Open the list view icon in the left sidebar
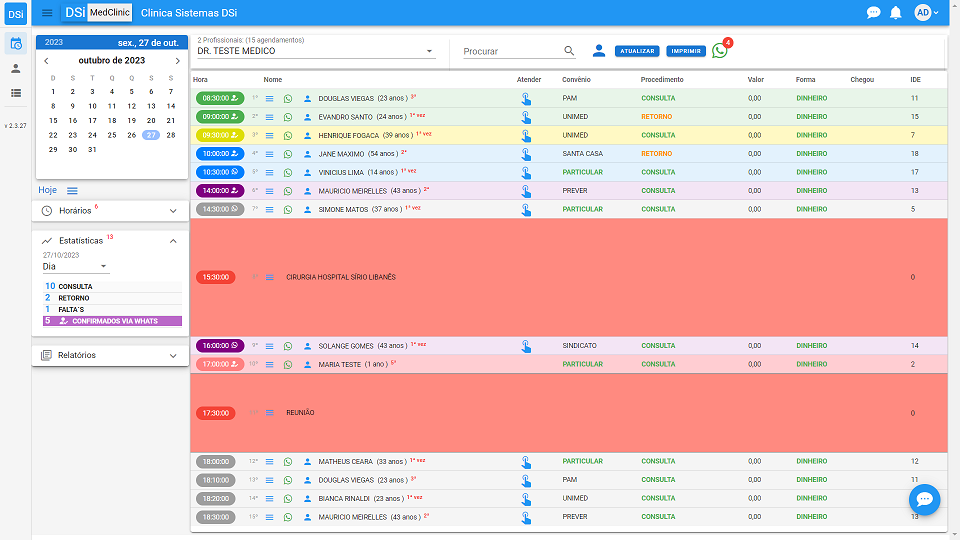The image size is (960, 540). click(16, 93)
